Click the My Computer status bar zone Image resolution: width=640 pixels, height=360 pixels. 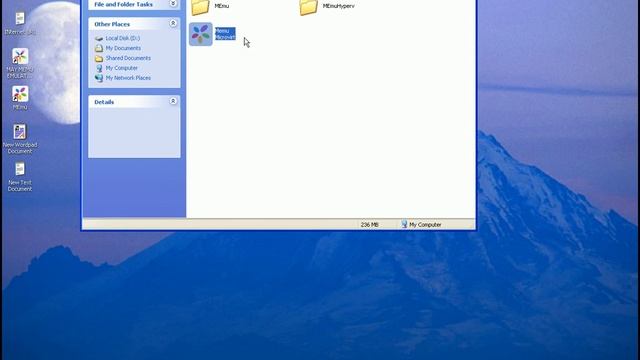(421, 224)
